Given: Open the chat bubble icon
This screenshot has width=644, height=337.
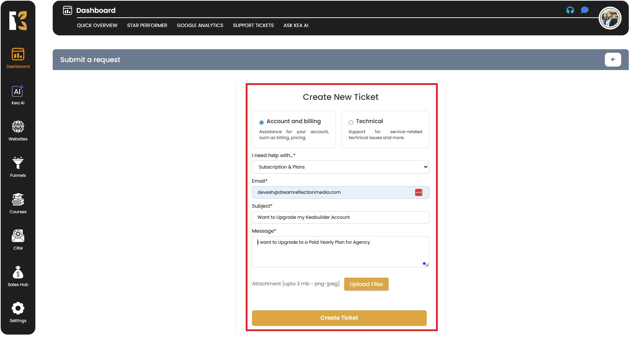Looking at the screenshot, I should tap(584, 10).
